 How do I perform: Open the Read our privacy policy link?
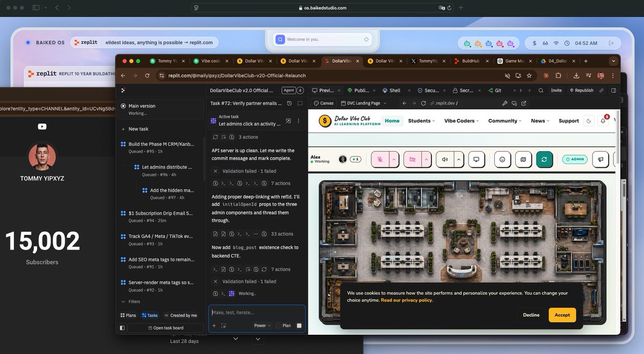point(407,300)
